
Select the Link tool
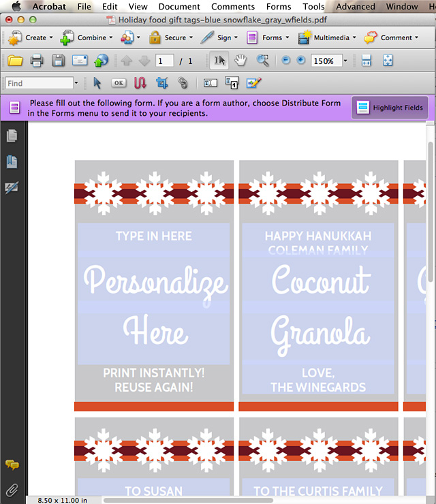183,83
